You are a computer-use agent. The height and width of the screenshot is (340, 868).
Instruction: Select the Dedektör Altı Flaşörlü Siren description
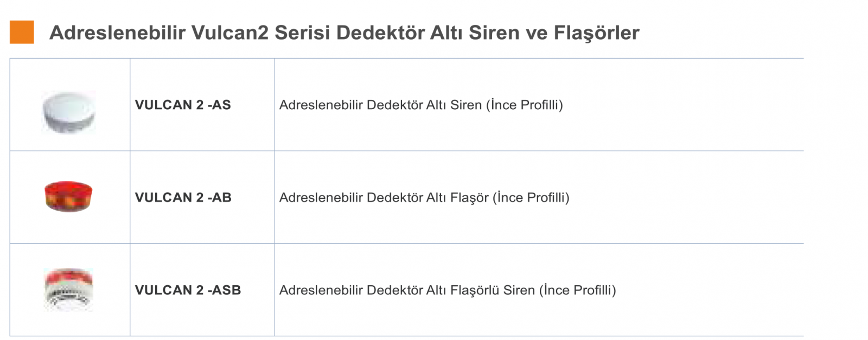point(448,290)
